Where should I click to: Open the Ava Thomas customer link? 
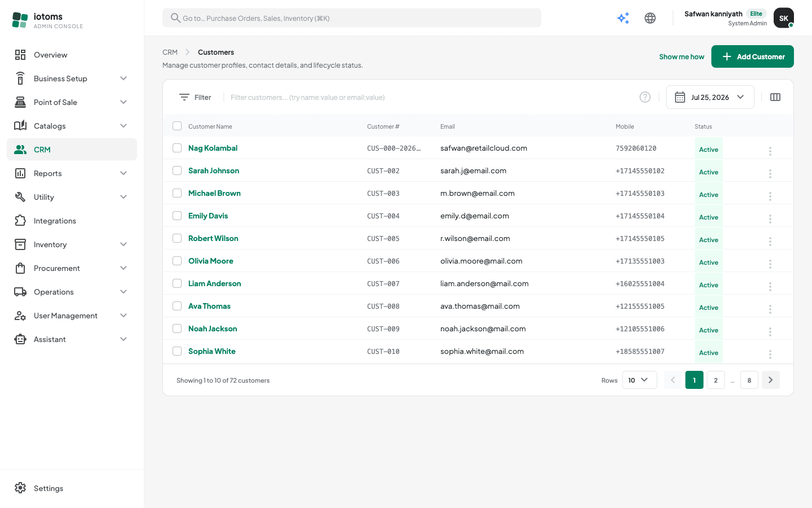209,306
